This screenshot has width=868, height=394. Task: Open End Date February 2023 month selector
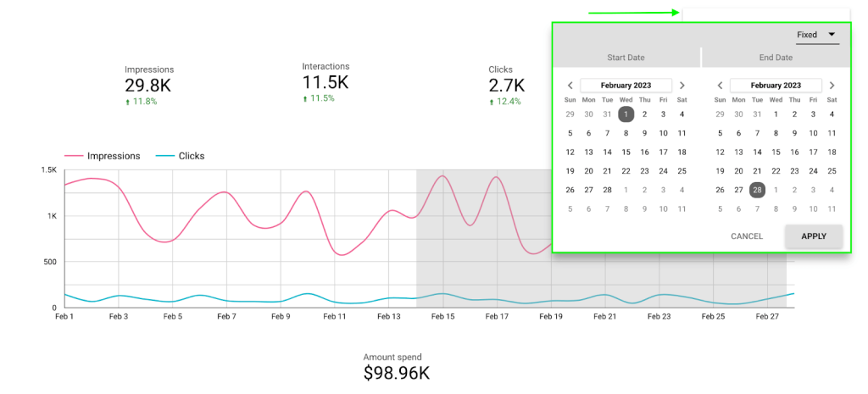[776, 86]
